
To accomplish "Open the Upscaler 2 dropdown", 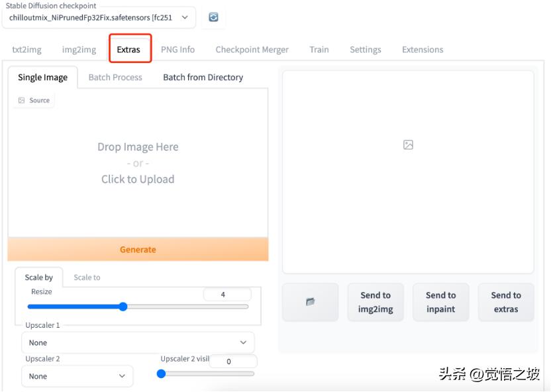I will coord(77,376).
